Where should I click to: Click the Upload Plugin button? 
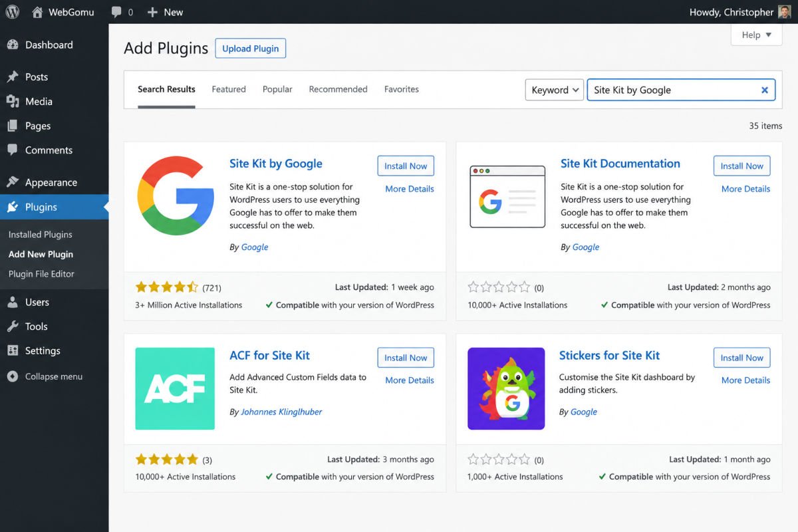[251, 49]
